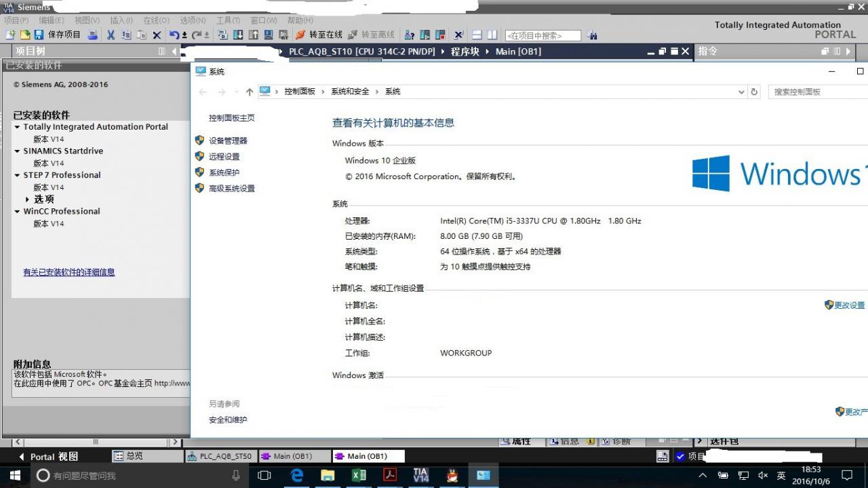Switch to Portal 视图

[49, 457]
